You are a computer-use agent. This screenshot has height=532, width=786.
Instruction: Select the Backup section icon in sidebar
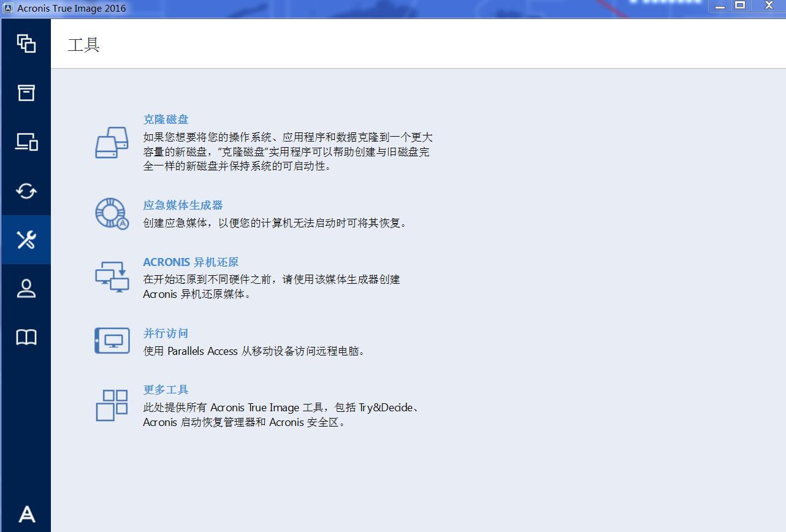pos(26,44)
